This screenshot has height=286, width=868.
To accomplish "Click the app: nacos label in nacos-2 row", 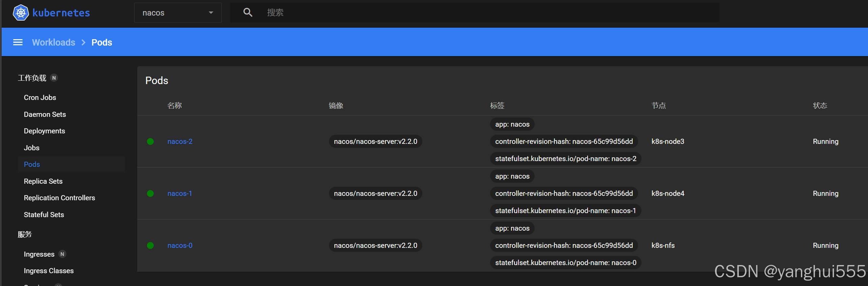I will 512,124.
